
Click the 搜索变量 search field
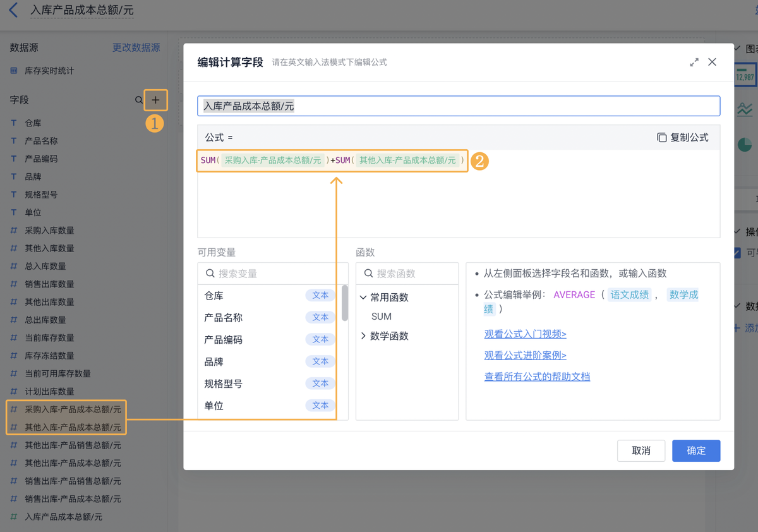click(278, 274)
